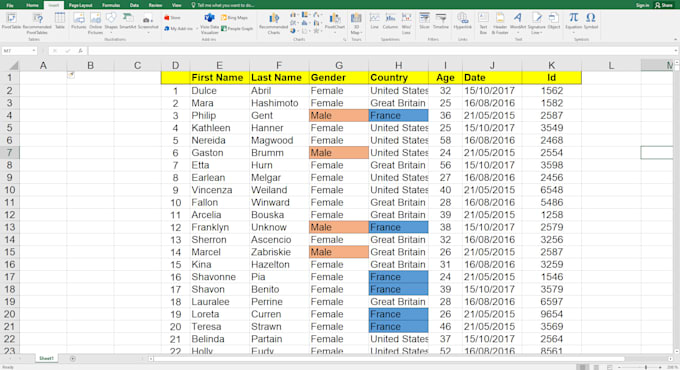The image size is (680, 370).
Task: Open the Office Store add-ins
Action: click(x=172, y=18)
